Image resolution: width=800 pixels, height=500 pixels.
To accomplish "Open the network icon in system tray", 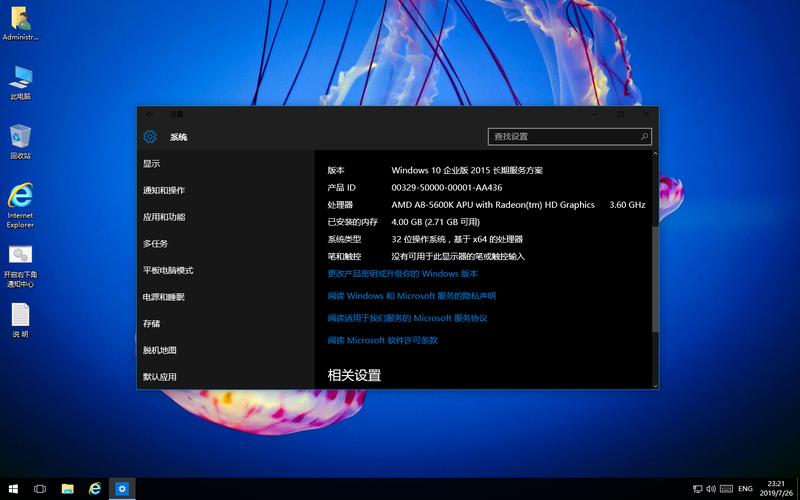I will [697, 489].
